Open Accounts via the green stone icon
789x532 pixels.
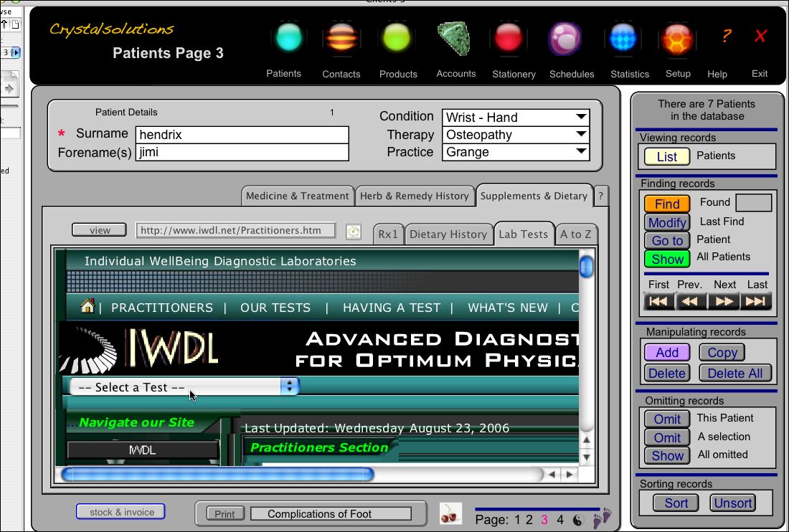click(x=454, y=38)
